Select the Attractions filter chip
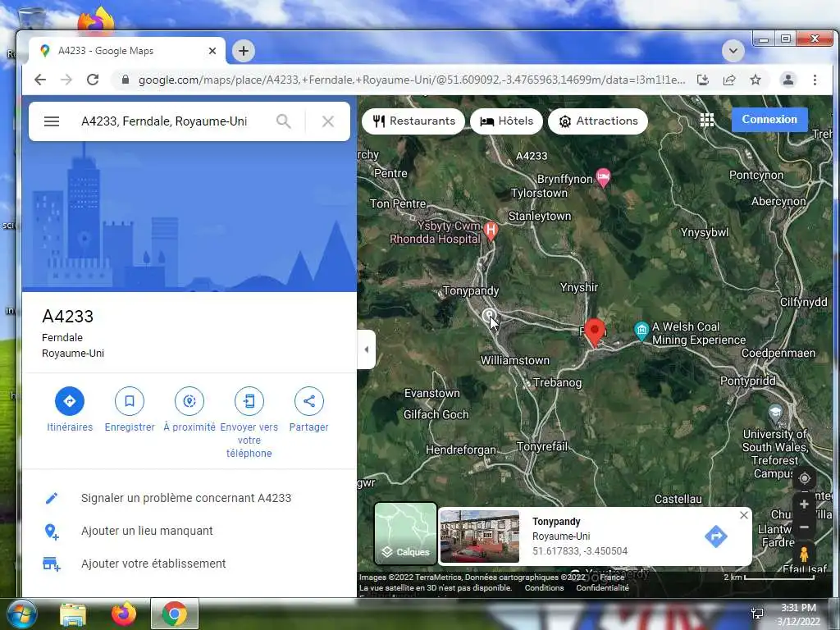 click(x=598, y=121)
